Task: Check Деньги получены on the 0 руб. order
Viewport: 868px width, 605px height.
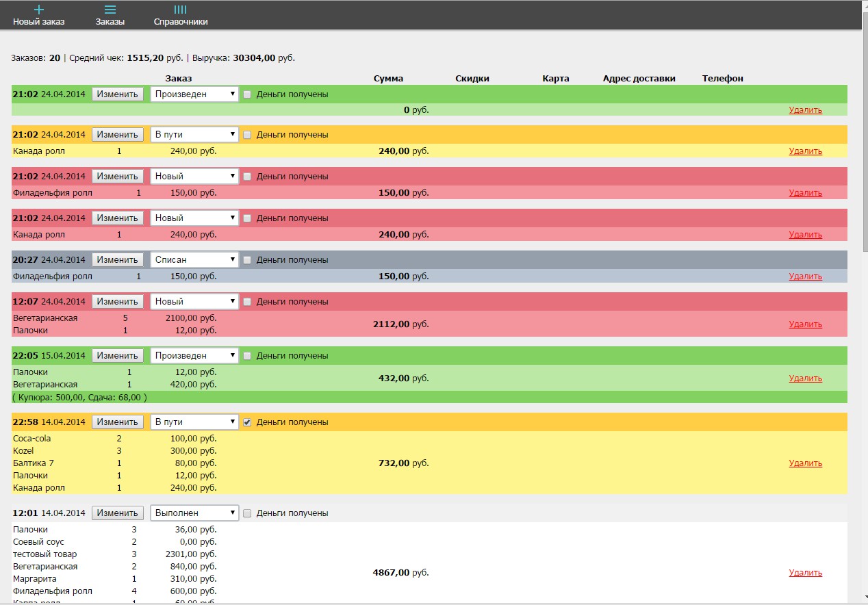Action: point(248,94)
